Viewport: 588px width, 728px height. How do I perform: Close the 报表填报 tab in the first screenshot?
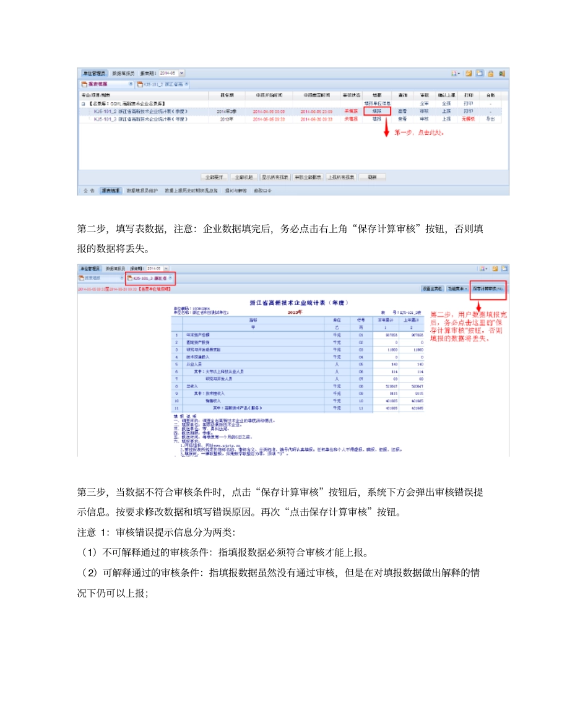pos(131,84)
